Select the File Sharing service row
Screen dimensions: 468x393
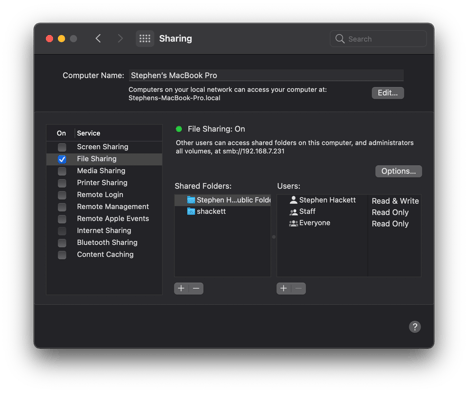104,159
